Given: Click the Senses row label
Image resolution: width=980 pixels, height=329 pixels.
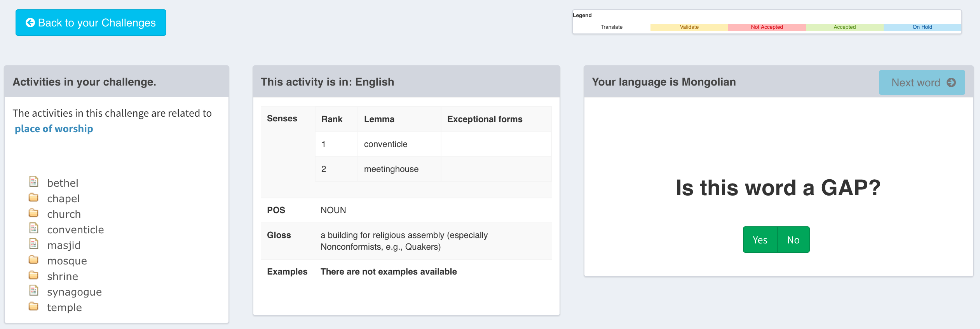Looking at the screenshot, I should [282, 118].
